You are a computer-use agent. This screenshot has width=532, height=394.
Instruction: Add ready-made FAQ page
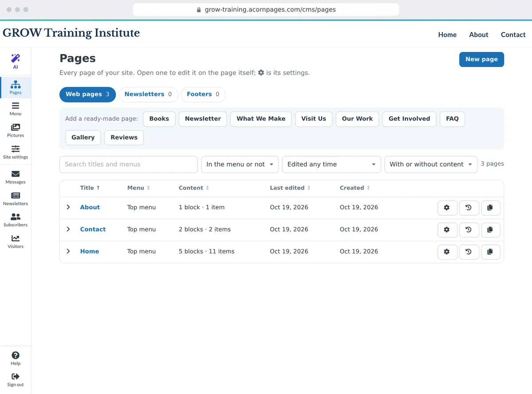(x=452, y=119)
